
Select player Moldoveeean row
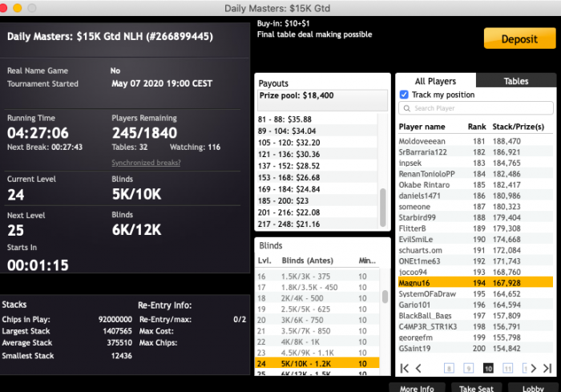pyautogui.click(x=475, y=141)
